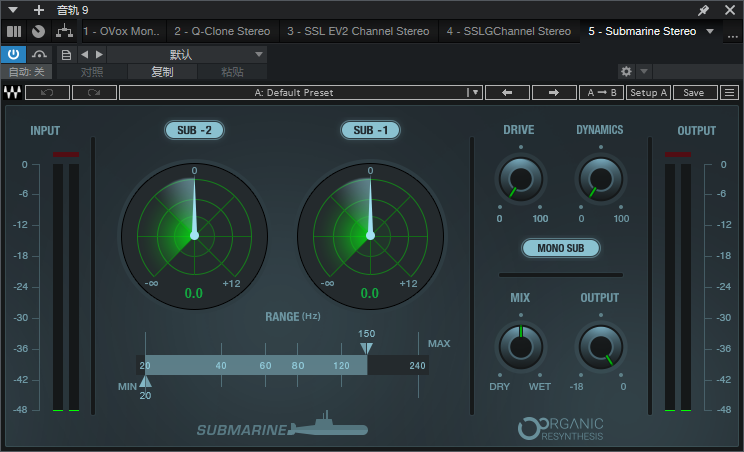This screenshot has width=744, height=452.
Task: Click the macro controls knob icon
Action: (x=38, y=31)
